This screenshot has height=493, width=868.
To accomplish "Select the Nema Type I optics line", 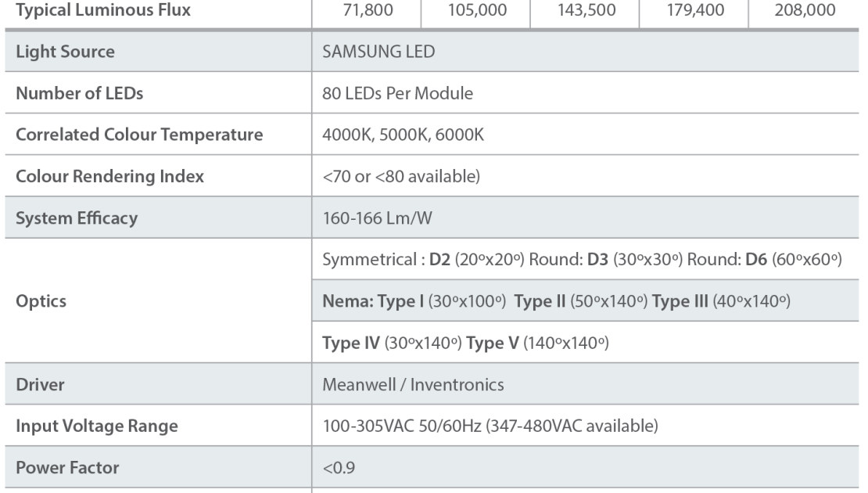I will tap(556, 300).
